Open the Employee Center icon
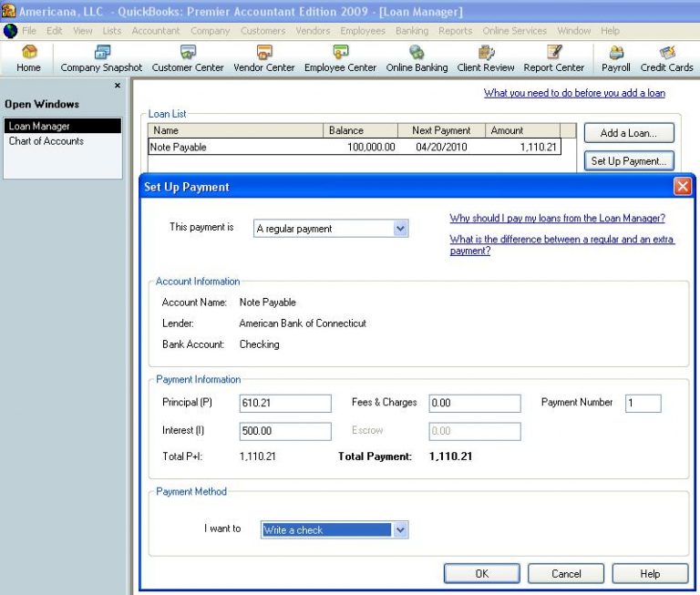 pos(340,59)
